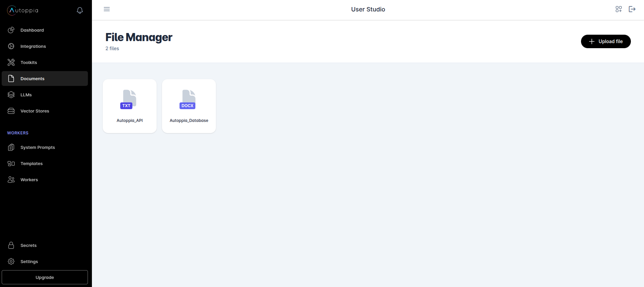Open the apps grid icon
This screenshot has height=287, width=644.
(618, 9)
